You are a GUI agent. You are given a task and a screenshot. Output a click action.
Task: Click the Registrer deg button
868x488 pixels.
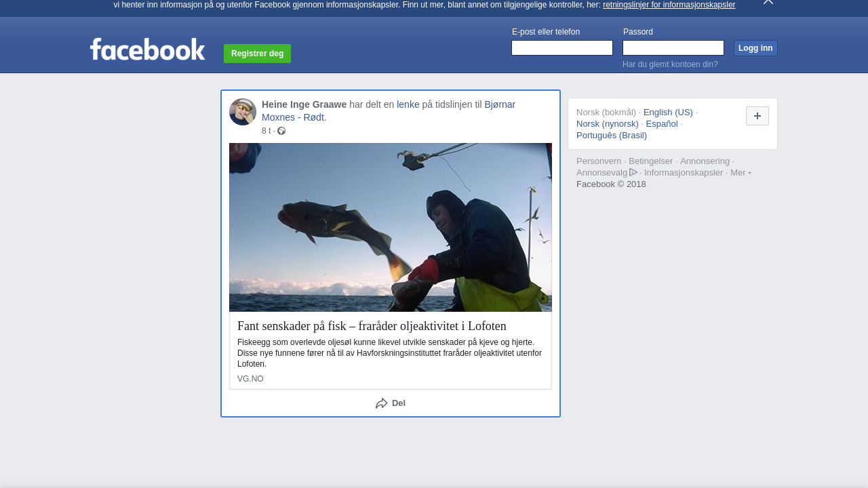tap(257, 54)
